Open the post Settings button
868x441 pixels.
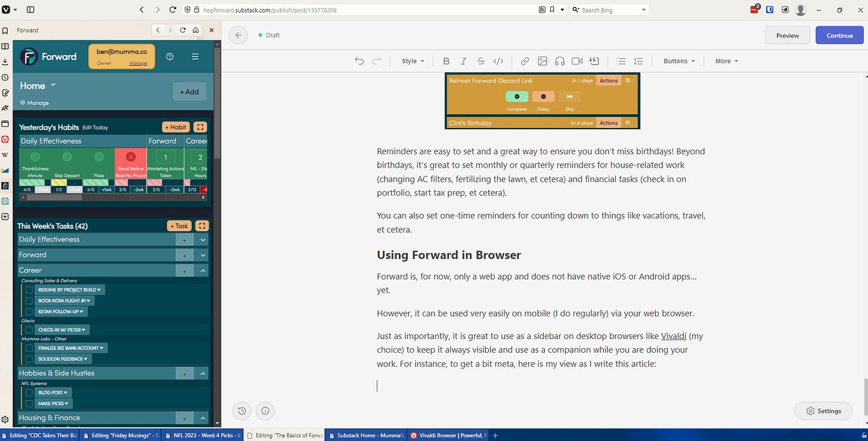(x=823, y=411)
